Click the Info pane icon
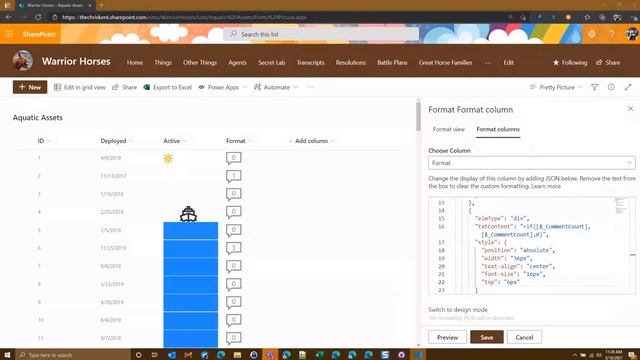 pyautogui.click(x=611, y=87)
